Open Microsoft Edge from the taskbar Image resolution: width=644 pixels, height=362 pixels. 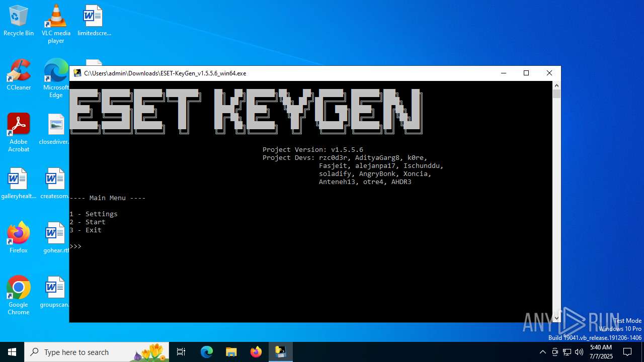coord(207,352)
